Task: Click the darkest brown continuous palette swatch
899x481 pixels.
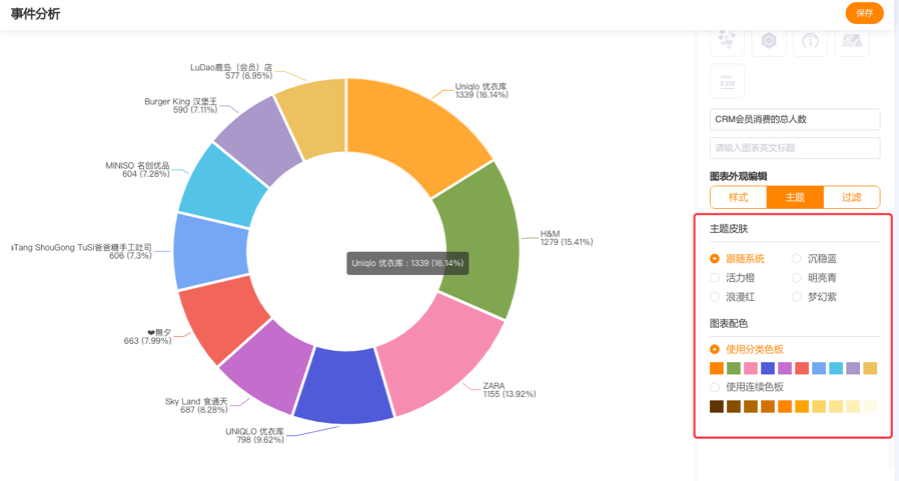Action: pos(716,406)
